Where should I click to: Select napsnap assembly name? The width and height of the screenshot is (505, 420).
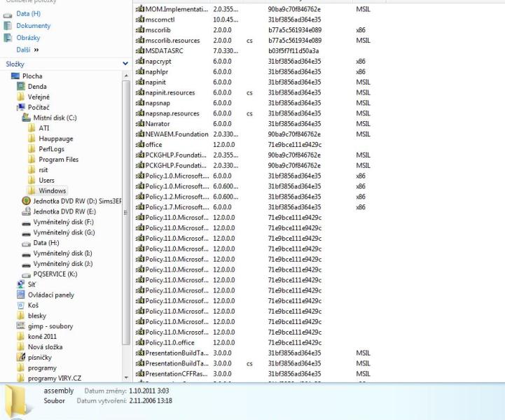[x=158, y=103]
